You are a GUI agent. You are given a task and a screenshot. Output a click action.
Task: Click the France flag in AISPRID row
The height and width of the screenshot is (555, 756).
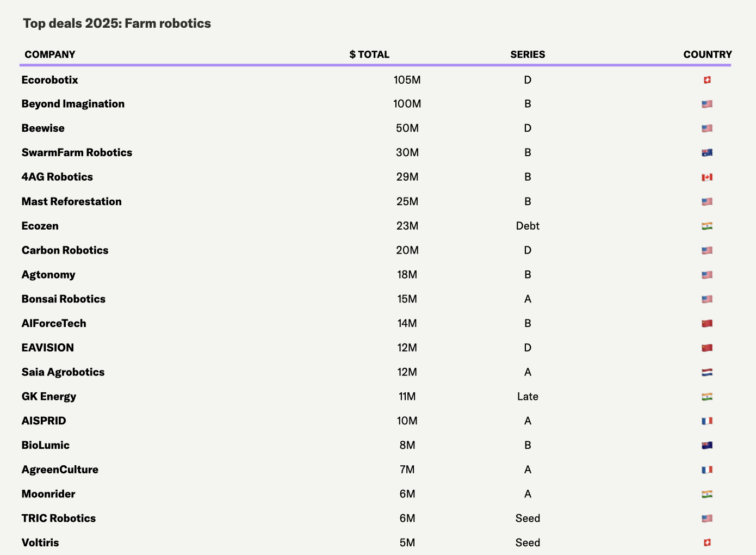pyautogui.click(x=707, y=421)
